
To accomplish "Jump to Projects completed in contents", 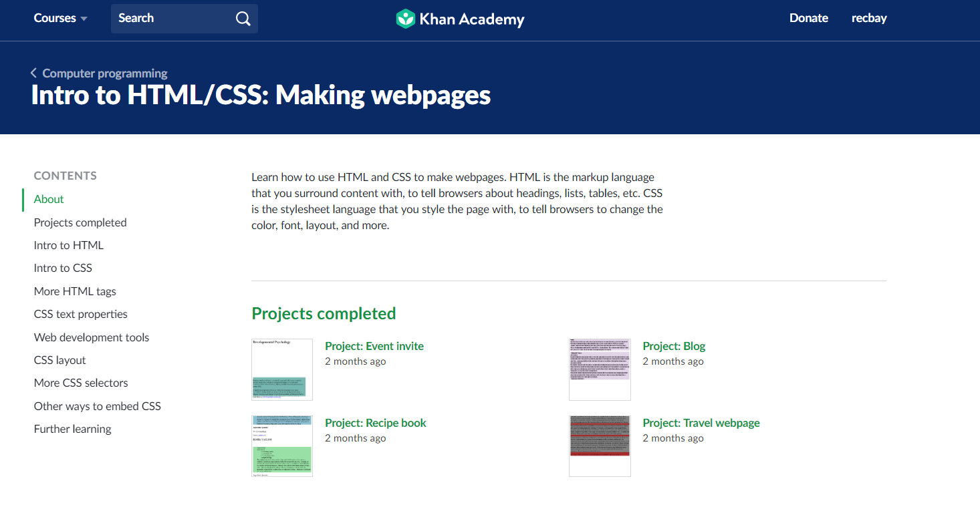I will point(80,222).
